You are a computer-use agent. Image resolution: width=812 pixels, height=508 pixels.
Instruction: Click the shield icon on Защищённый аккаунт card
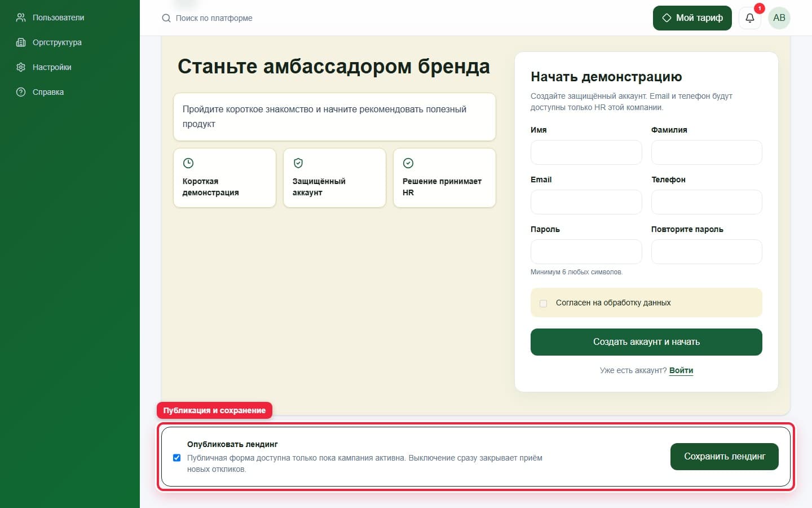point(298,163)
